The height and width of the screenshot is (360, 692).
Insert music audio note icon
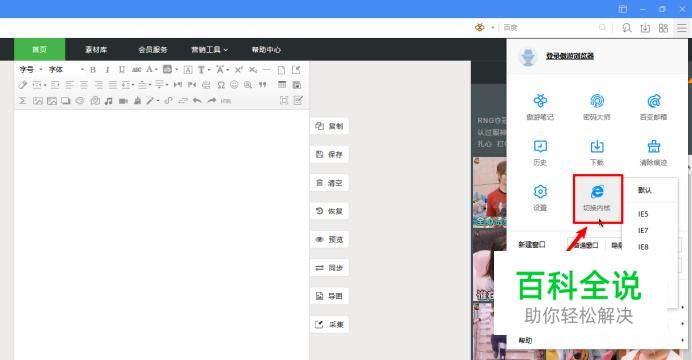(109, 101)
